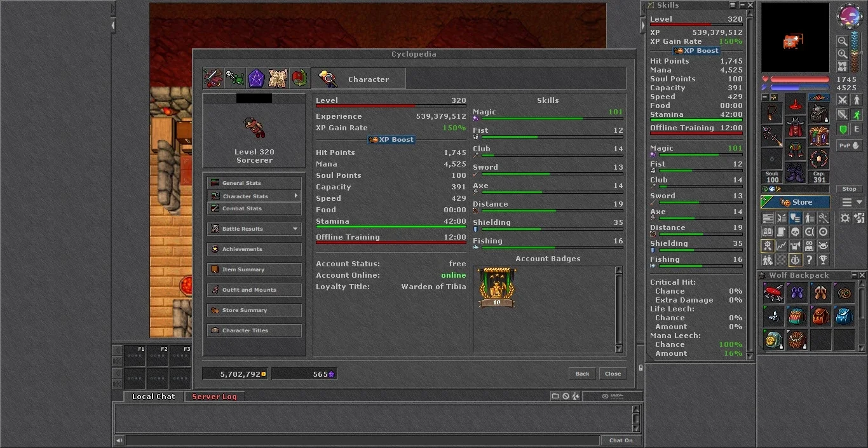
Task: Select the account badge labeled 10
Action: tap(497, 288)
